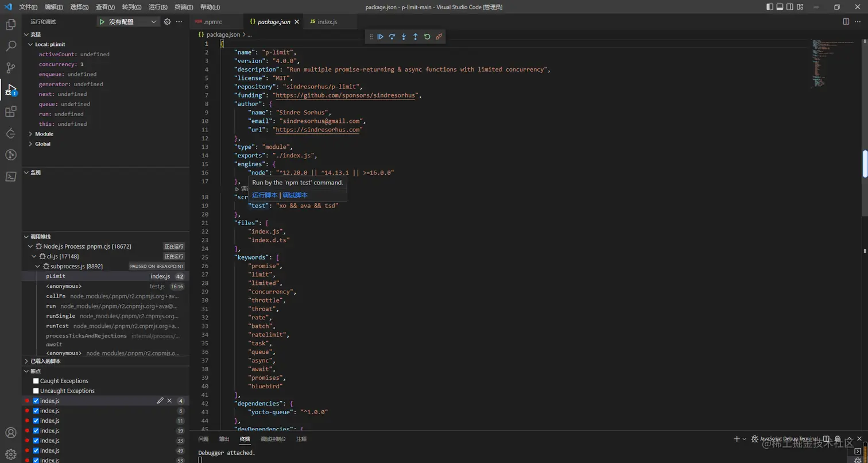This screenshot has height=463, width=868.
Task: Click Step Over in debug toolbar
Action: [x=392, y=37]
